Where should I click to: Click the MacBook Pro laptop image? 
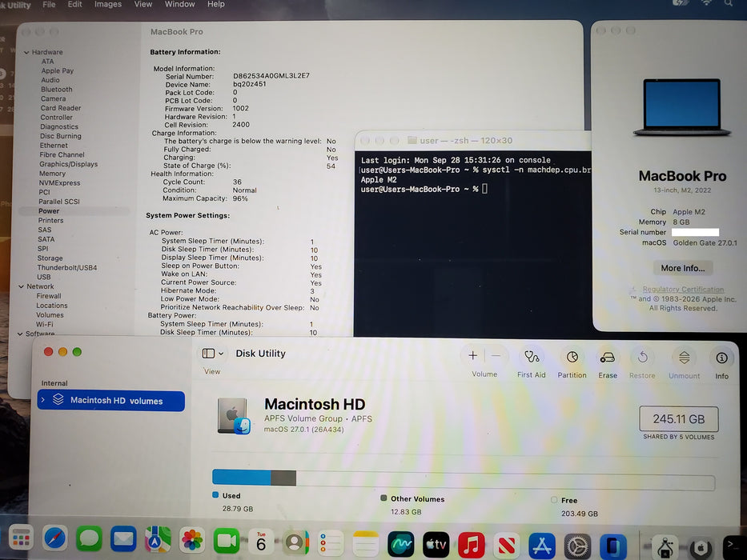681,108
